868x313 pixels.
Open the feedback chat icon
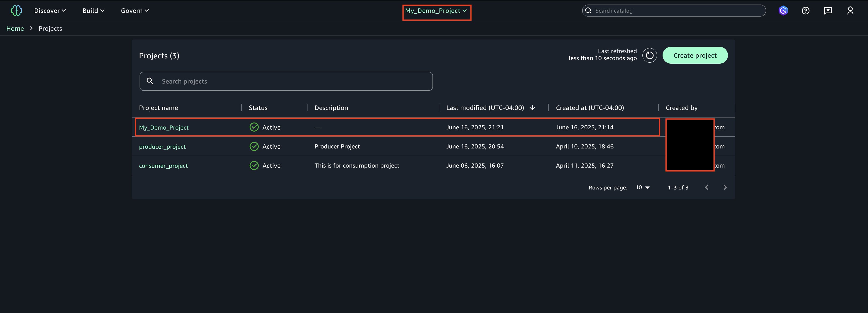click(x=828, y=11)
